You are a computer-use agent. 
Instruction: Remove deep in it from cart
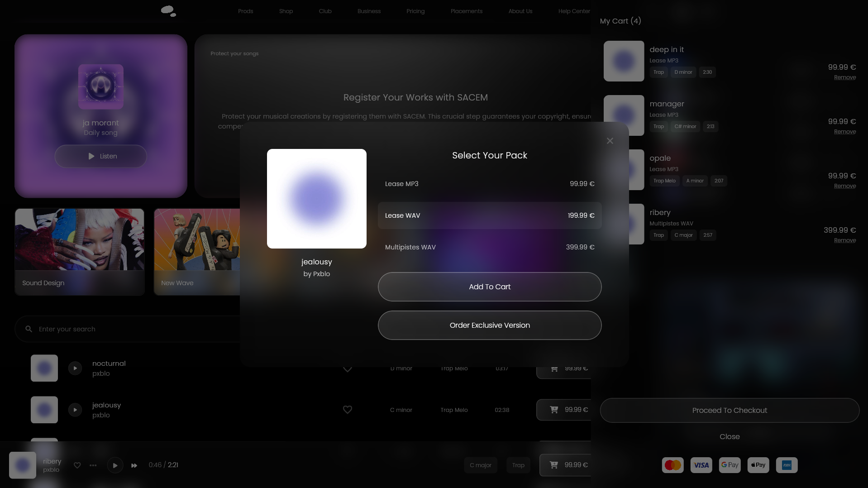point(845,77)
